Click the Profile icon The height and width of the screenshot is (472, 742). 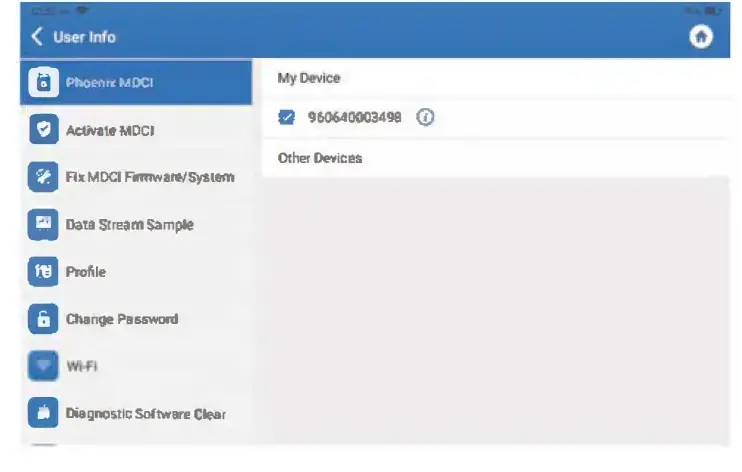pos(44,271)
